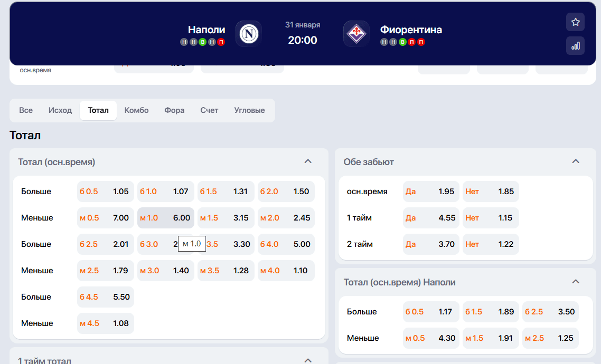Select over 4.5 odds 5.50
Image resolution: width=601 pixels, height=364 pixels.
point(105,297)
